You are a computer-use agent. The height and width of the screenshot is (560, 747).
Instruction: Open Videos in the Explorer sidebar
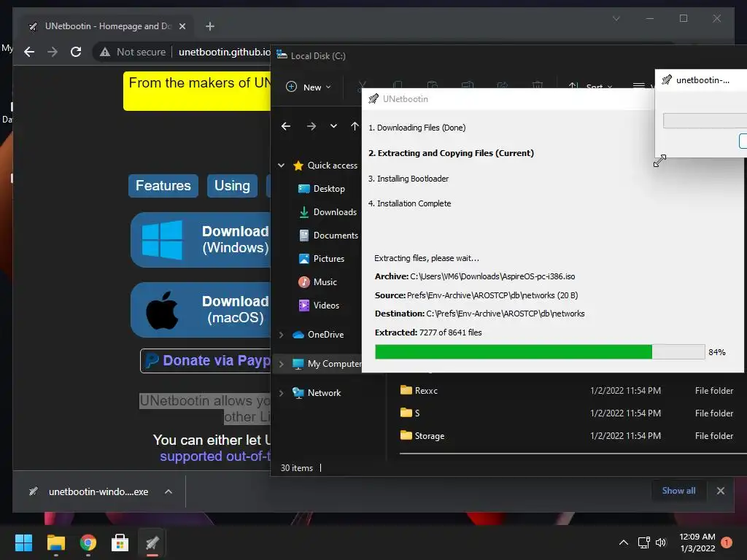[319, 306]
